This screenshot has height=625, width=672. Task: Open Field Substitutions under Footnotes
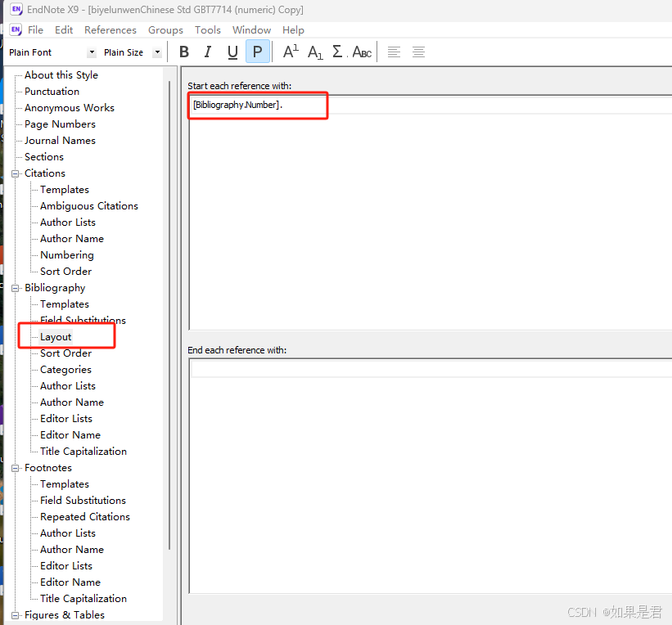[x=83, y=501]
